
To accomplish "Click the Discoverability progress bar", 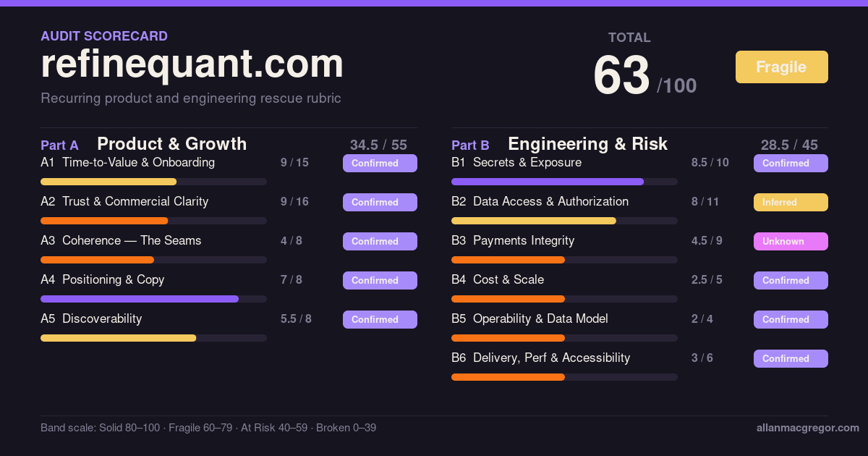I will pyautogui.click(x=153, y=338).
